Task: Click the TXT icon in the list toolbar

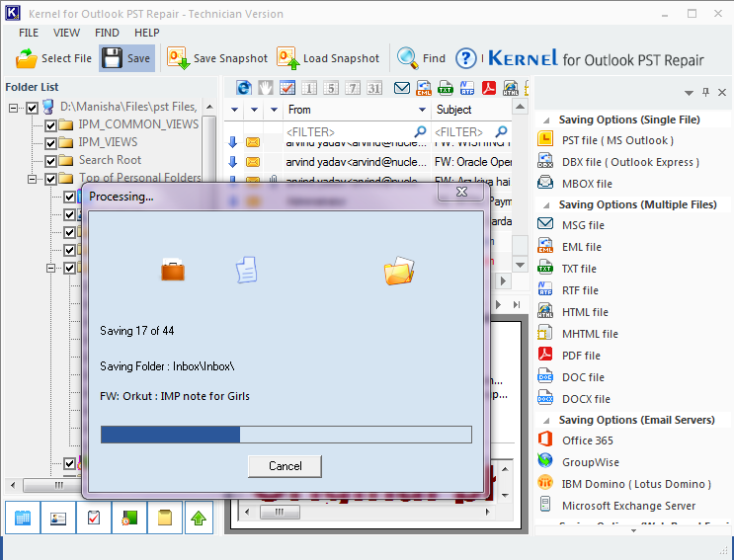Action: (446, 88)
